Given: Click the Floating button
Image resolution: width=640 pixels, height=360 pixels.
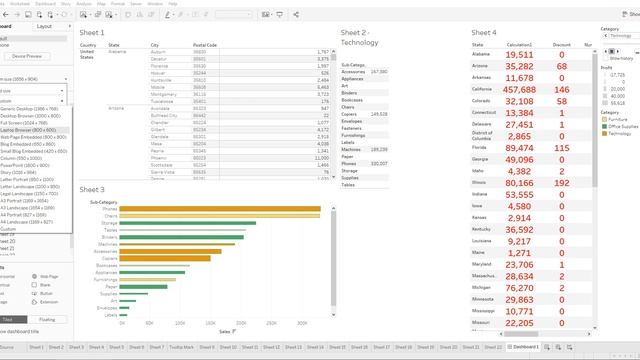Looking at the screenshot, I should pos(47,320).
